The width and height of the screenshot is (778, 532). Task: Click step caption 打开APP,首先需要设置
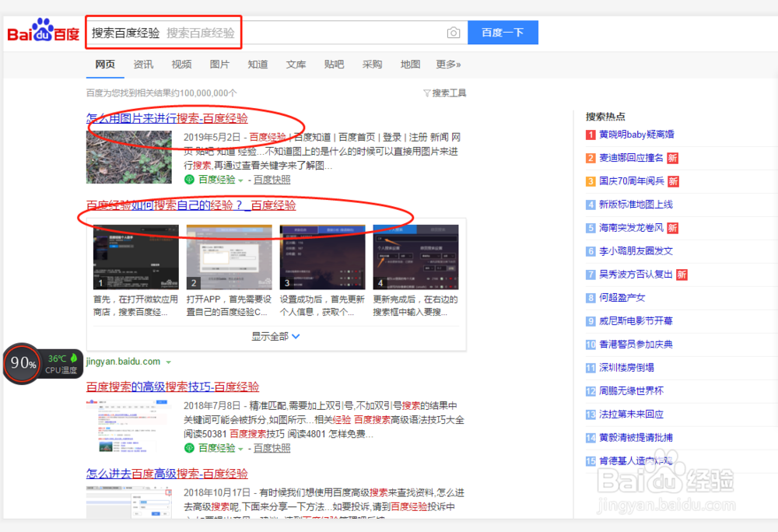(230, 306)
